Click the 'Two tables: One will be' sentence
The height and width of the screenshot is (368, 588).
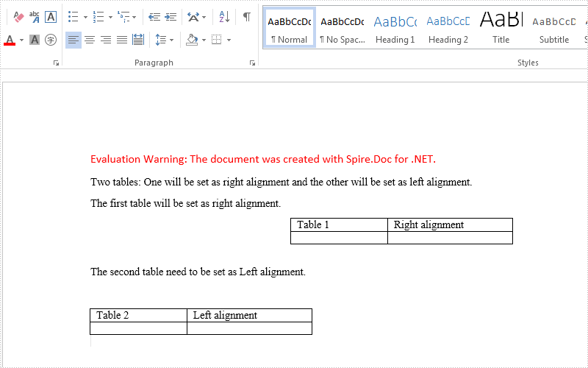point(282,182)
